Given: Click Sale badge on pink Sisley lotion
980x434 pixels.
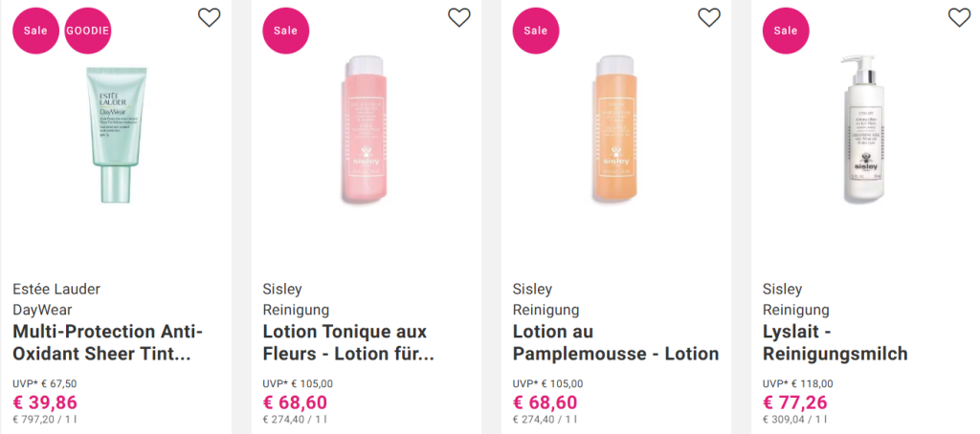Looking at the screenshot, I should click(286, 31).
